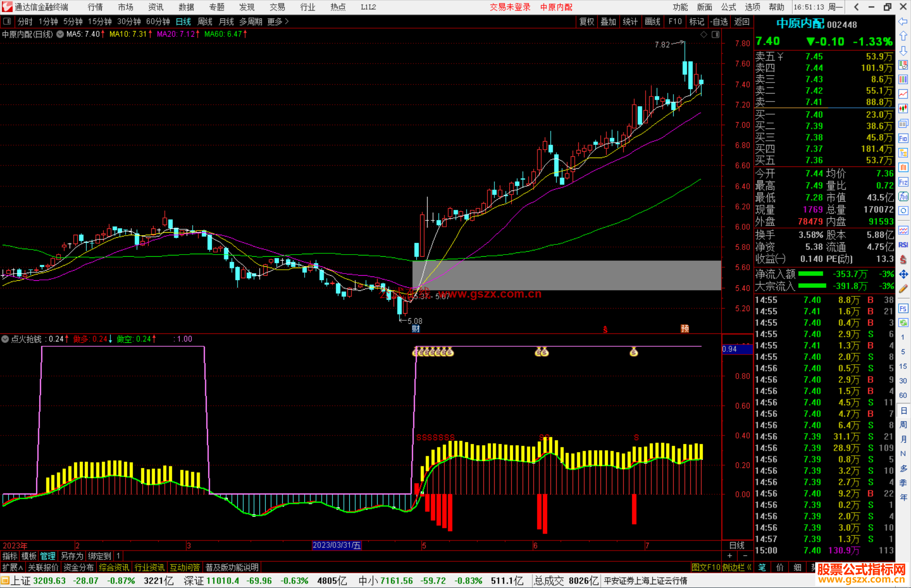Click the 交易未登录 login link
911x588 pixels.
510,7
